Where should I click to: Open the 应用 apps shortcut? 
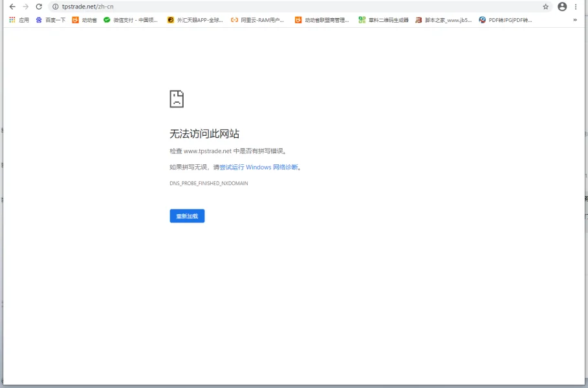pyautogui.click(x=19, y=20)
